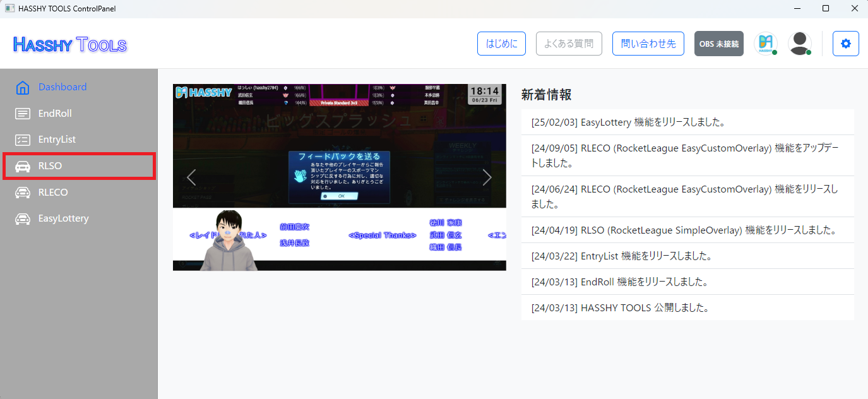The width and height of the screenshot is (868, 399).
Task: Go to previous carousel slide
Action: pyautogui.click(x=191, y=177)
